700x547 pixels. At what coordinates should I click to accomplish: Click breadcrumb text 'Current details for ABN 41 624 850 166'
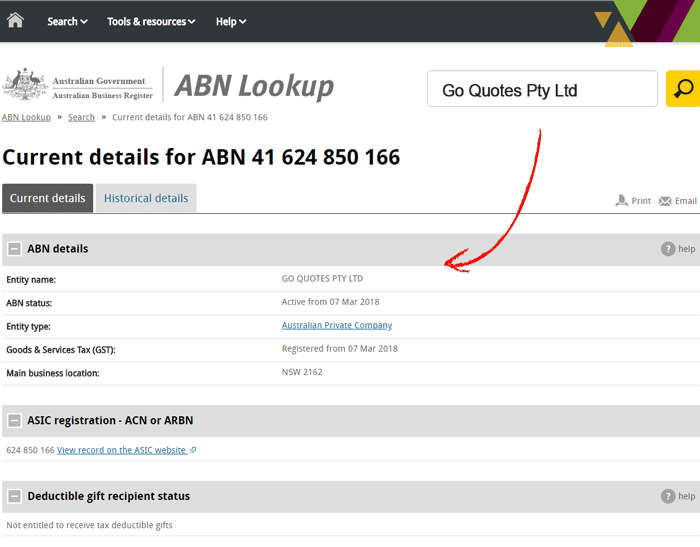[190, 117]
